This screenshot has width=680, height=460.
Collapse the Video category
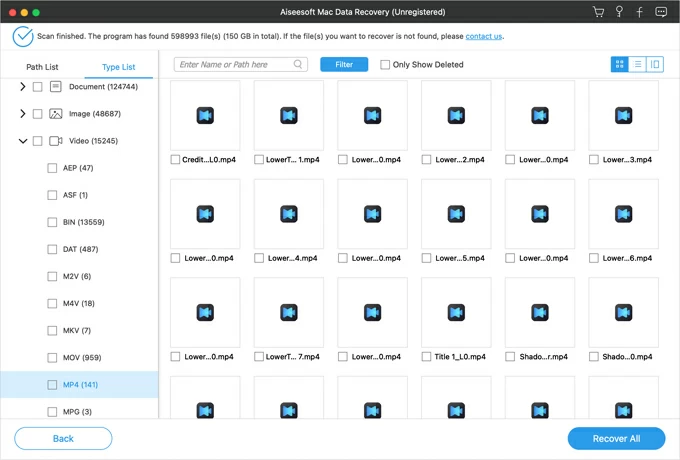pos(23,141)
